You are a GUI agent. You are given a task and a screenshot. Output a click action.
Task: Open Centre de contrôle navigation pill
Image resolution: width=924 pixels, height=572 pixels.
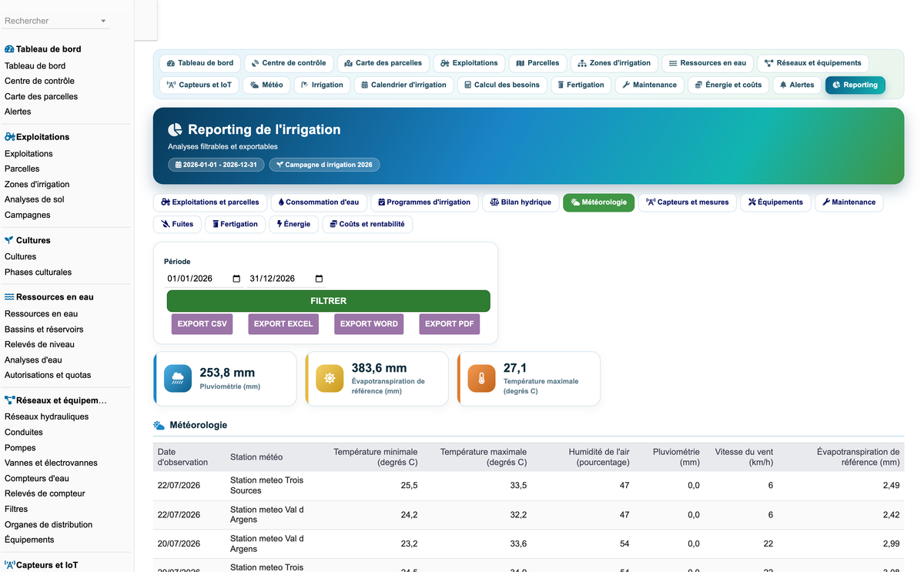click(x=289, y=63)
